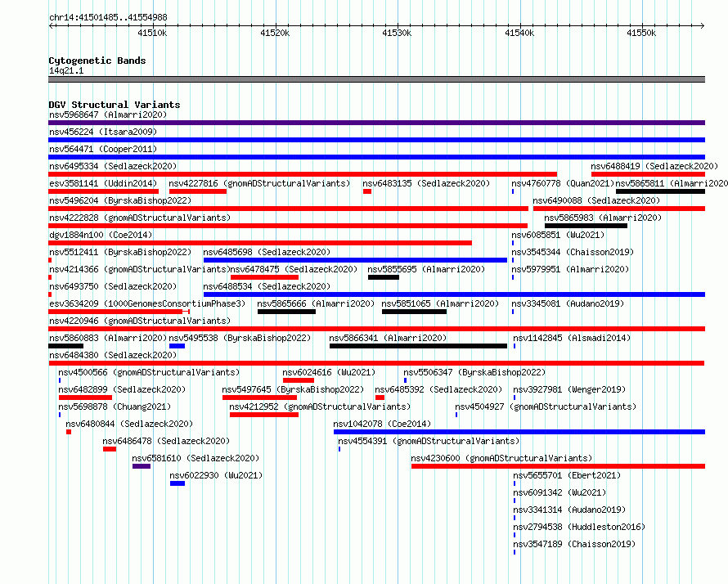The image size is (728, 584).
Task: Select nsv4214366 gnomAD variant label
Action: click(x=140, y=269)
